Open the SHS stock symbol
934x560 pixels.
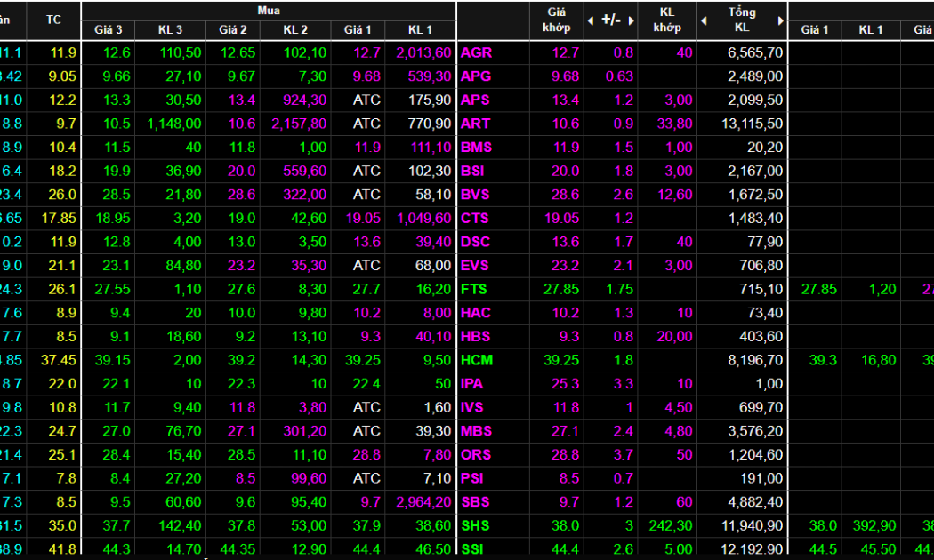click(x=475, y=526)
